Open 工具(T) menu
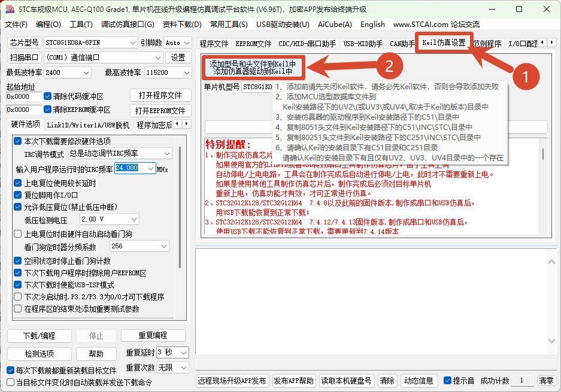The image size is (561, 392). coord(81,25)
